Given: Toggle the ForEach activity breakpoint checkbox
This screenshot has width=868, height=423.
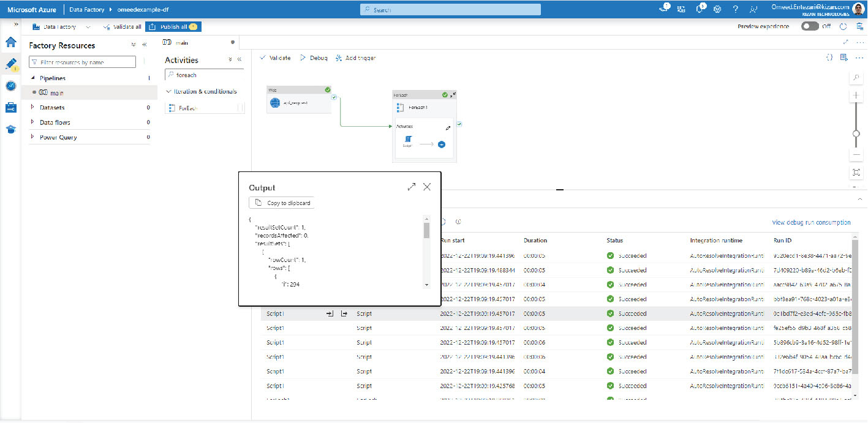Looking at the screenshot, I should pyautogui.click(x=459, y=124).
